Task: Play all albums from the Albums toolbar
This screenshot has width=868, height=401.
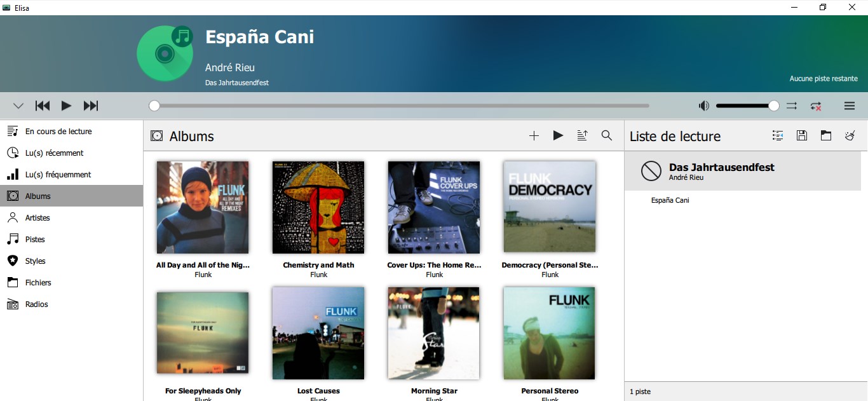Action: pos(558,135)
